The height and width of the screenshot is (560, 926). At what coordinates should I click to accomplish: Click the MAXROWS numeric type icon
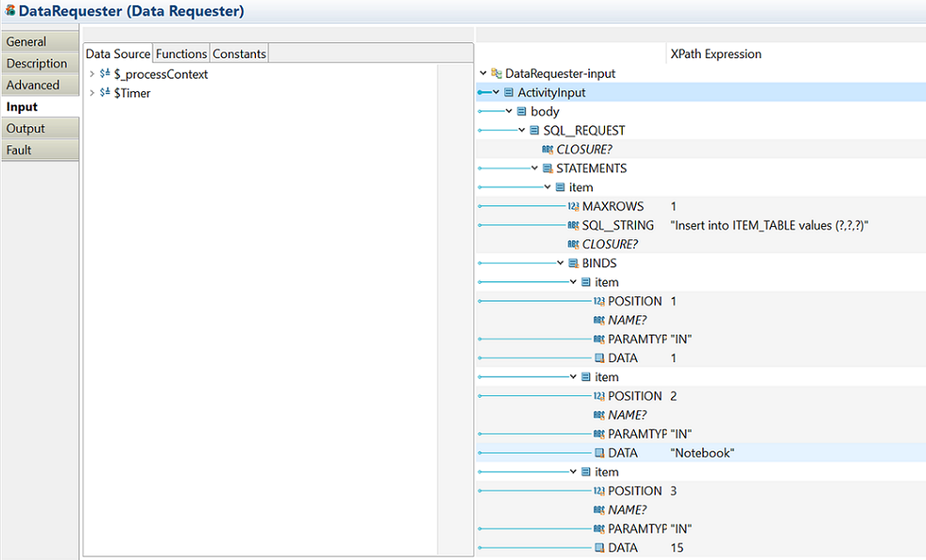[573, 207]
